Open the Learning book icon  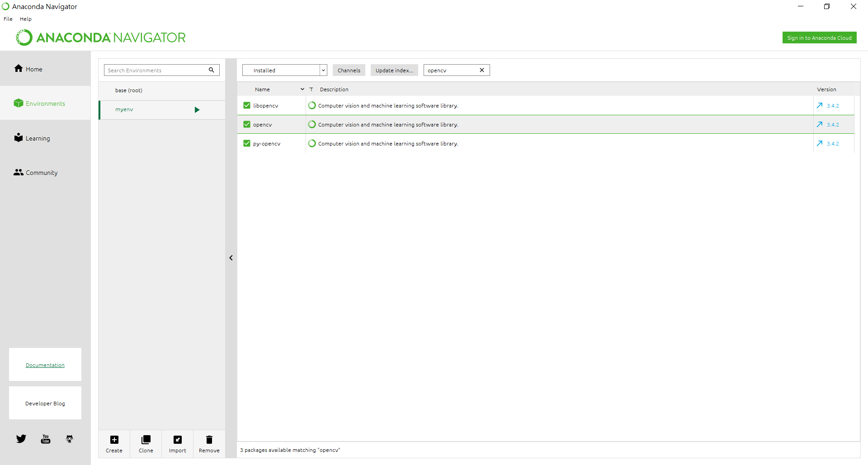coord(19,137)
